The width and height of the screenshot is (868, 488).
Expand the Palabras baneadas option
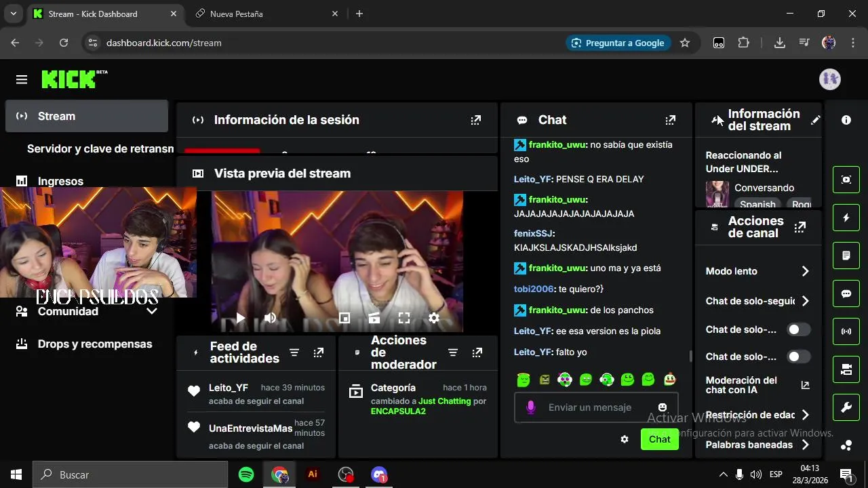click(805, 445)
